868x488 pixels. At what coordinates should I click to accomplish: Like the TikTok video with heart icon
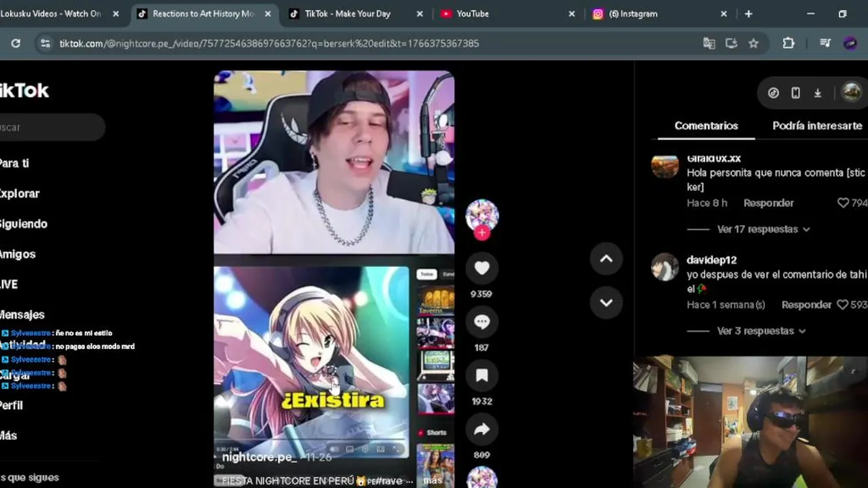point(481,268)
